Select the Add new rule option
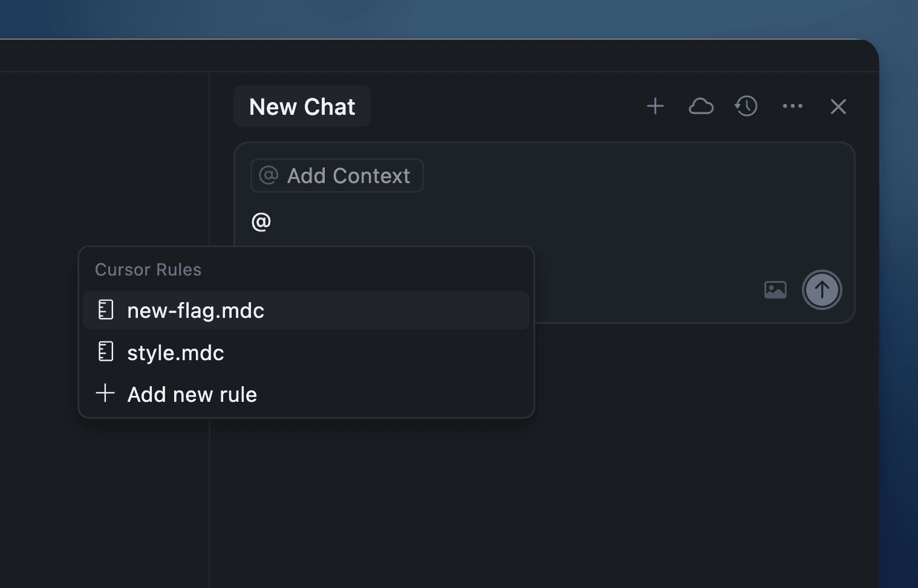The height and width of the screenshot is (588, 918). point(192,395)
